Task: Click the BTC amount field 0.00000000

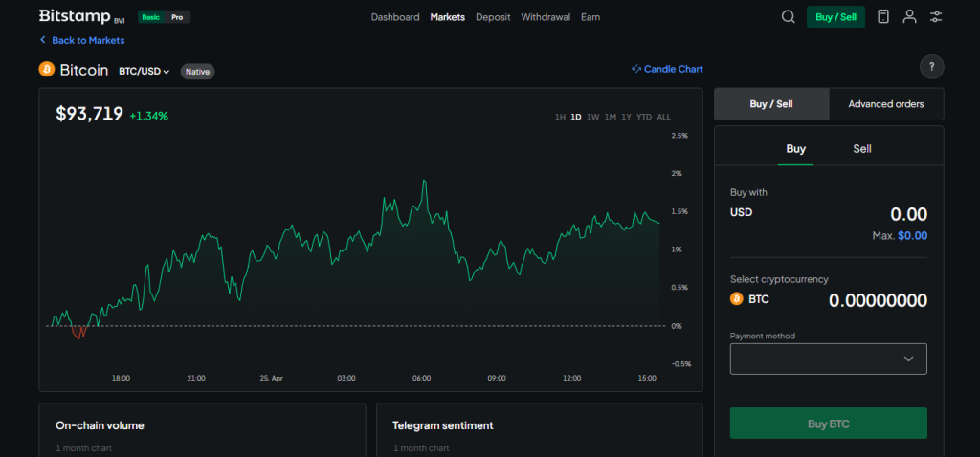Action: pos(878,301)
